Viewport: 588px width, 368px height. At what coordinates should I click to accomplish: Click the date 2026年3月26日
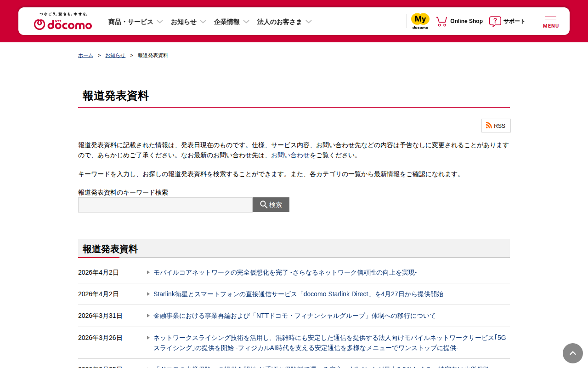(100, 338)
